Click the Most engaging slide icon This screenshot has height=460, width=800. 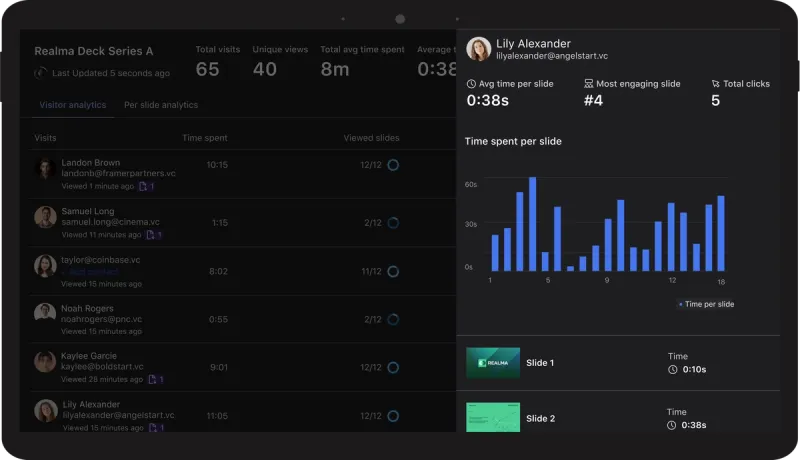[588, 83]
